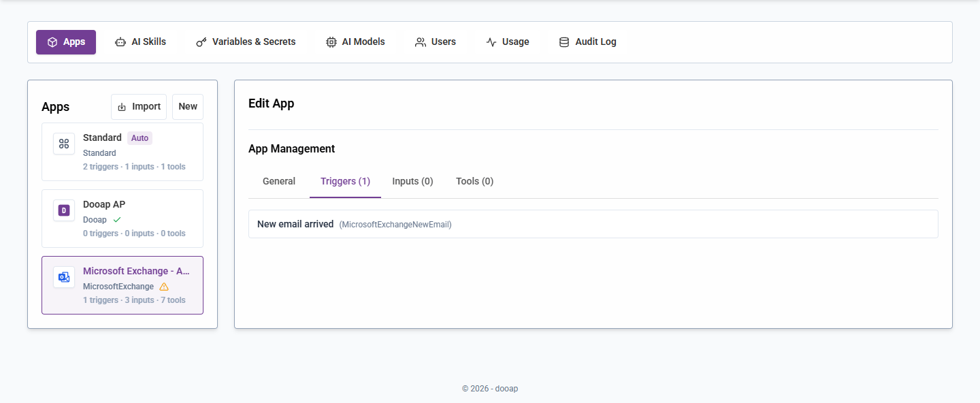Click the Outlook icon of Microsoft Exchange app
980x403 pixels.
(64, 277)
